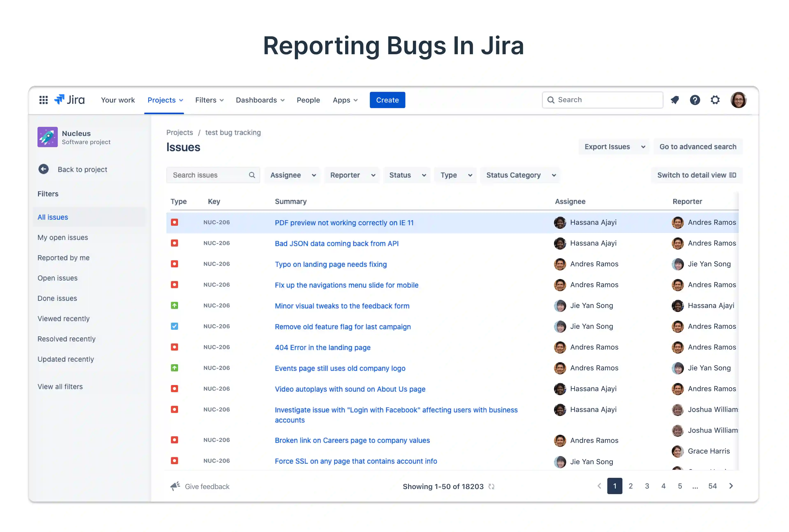Click the Give feedback megaphone icon
The width and height of the screenshot is (789, 532).
(175, 486)
